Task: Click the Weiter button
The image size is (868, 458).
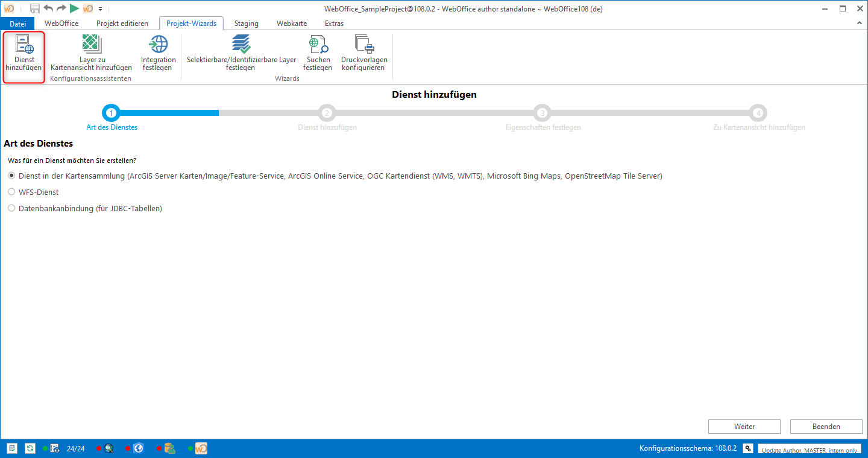Action: pyautogui.click(x=744, y=427)
